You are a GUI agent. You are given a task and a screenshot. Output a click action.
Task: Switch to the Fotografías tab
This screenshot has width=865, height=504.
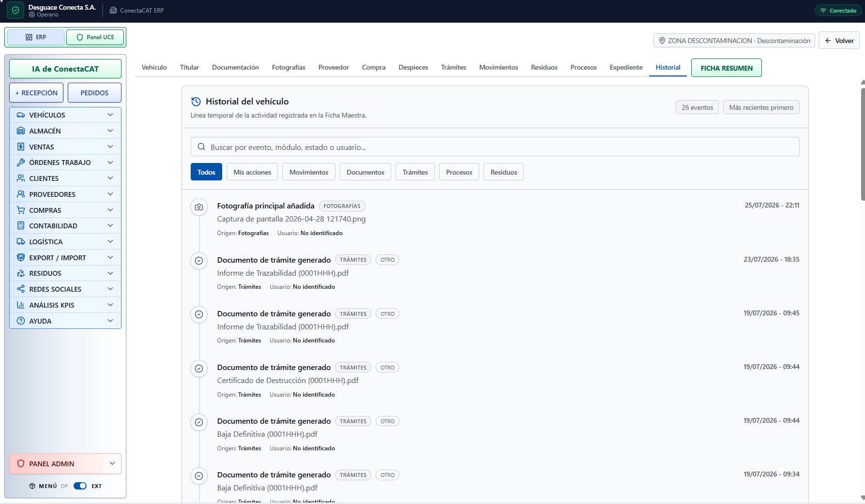288,68
